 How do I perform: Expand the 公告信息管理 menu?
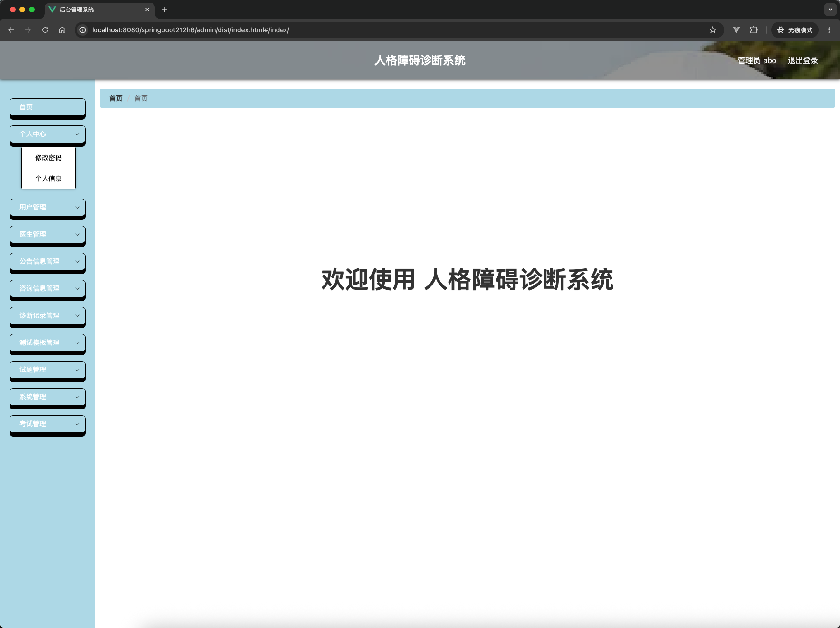coord(48,262)
